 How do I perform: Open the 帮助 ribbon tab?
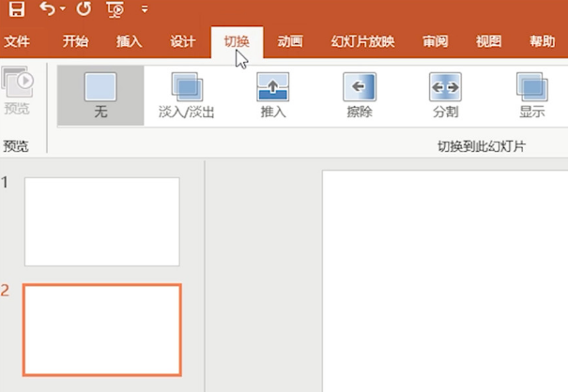[x=543, y=41]
